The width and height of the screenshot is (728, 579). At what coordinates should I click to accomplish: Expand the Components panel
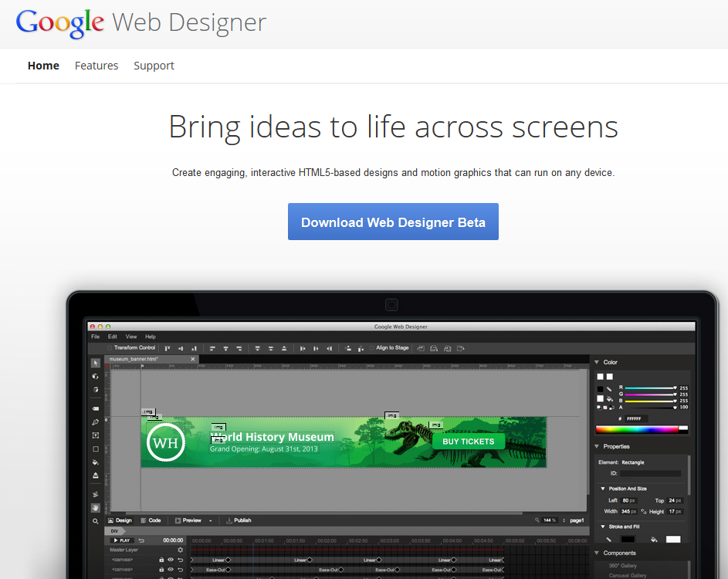[598, 553]
